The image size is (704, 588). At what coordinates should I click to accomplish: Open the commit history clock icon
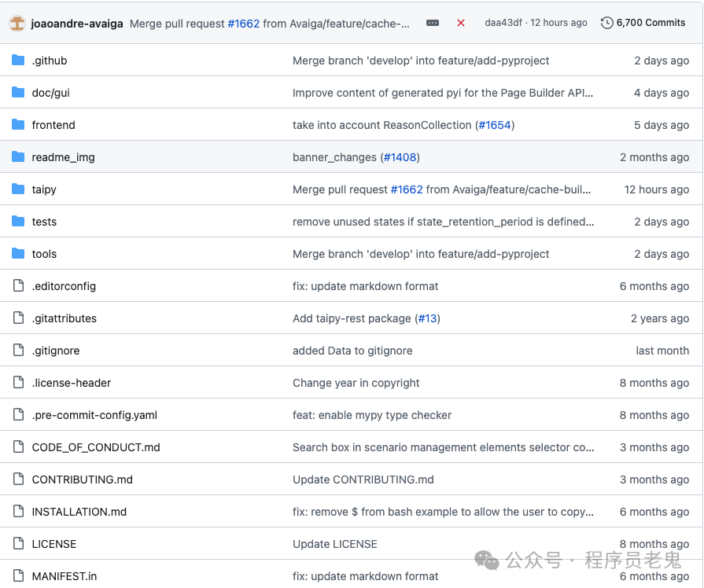point(606,23)
